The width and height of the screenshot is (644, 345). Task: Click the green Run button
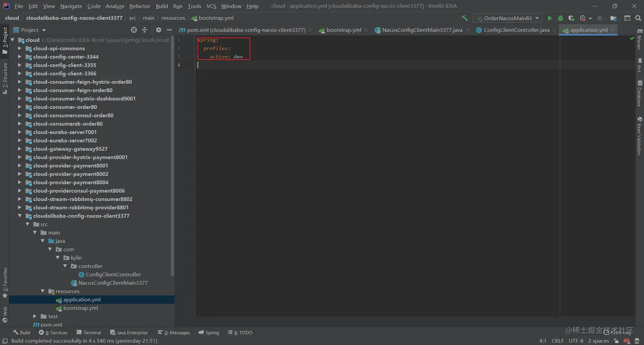click(550, 18)
